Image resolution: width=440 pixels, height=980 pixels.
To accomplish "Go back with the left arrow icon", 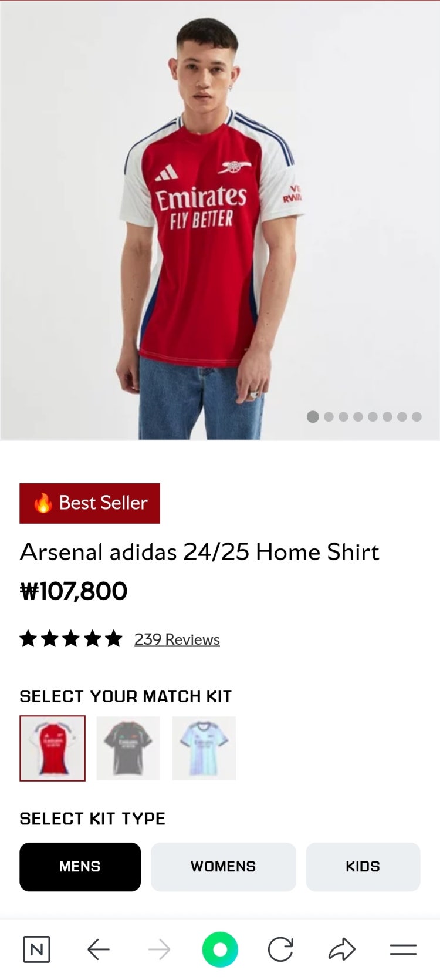I will click(x=99, y=949).
